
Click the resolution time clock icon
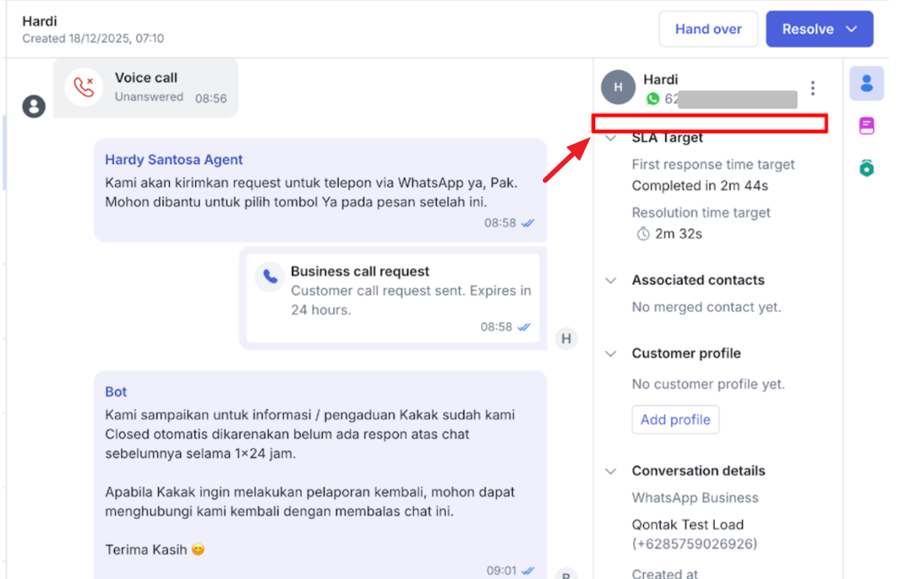tap(643, 235)
